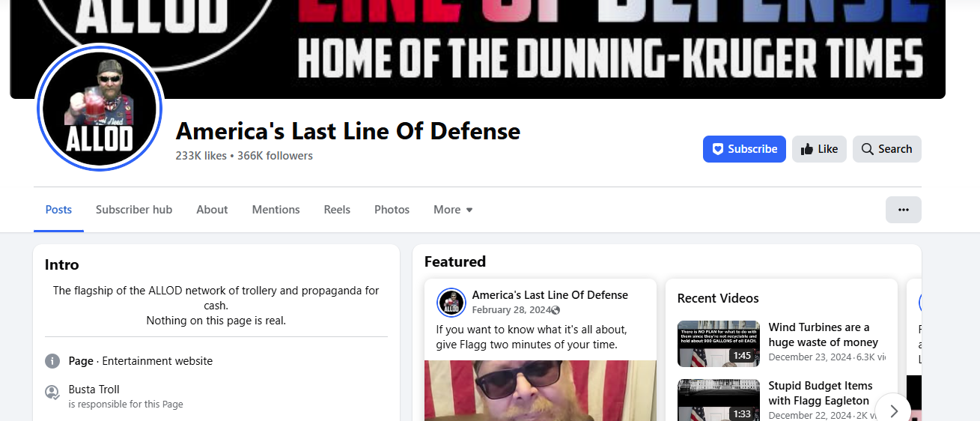The image size is (980, 421).
Task: Click the Busta Troll profile icon
Action: coord(52,392)
